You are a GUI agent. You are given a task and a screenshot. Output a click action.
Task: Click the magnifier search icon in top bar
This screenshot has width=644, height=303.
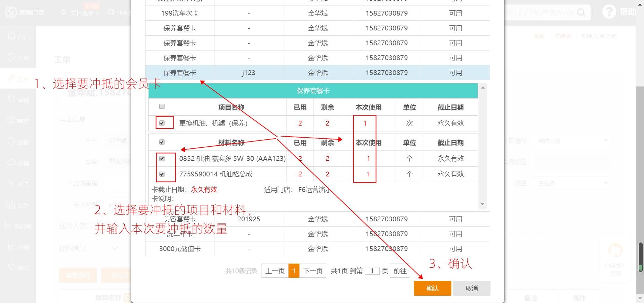[x=581, y=13]
